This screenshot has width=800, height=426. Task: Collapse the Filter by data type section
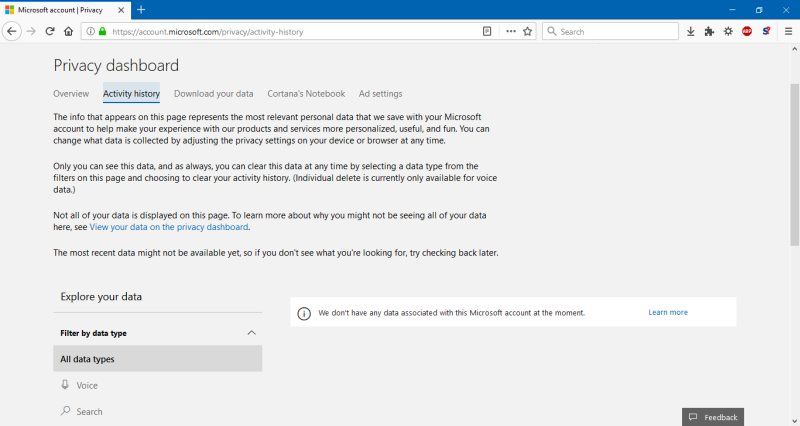251,333
